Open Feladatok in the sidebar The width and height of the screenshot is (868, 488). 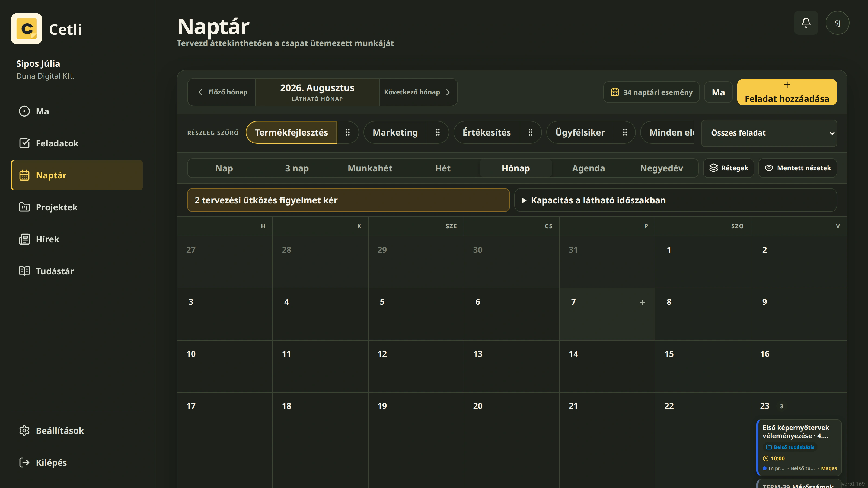77,143
